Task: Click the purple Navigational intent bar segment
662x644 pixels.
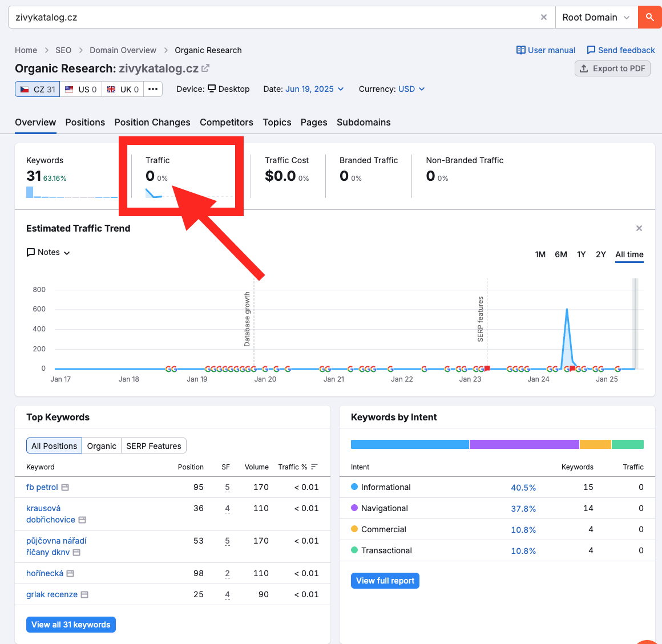Action: coord(524,444)
